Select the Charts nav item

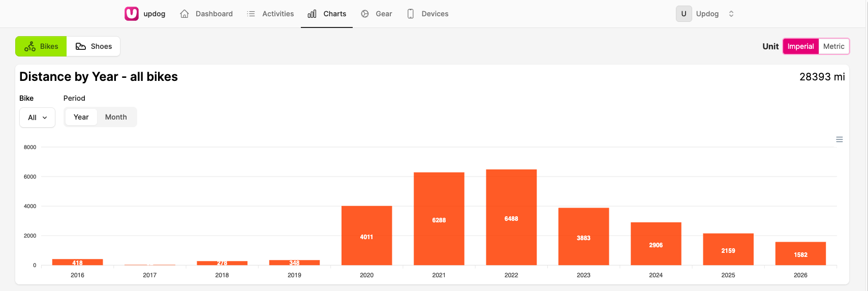pyautogui.click(x=327, y=14)
